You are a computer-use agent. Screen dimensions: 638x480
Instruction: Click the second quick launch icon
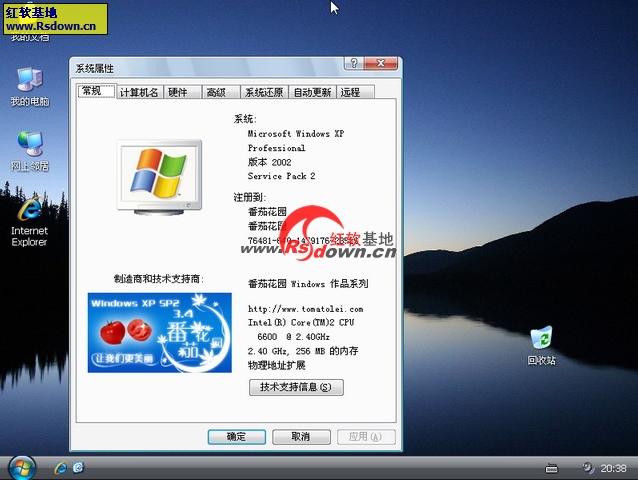point(78,468)
